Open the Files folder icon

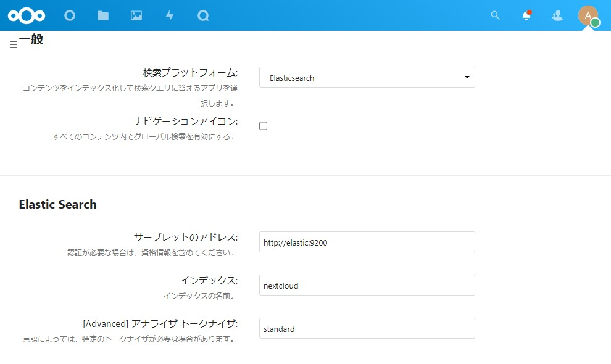coord(103,15)
